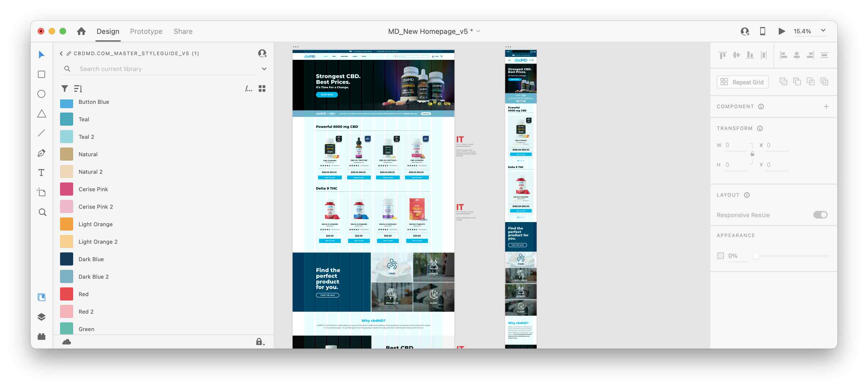868x389 pixels.
Task: Click the Add boolean operation icon
Action: (x=783, y=82)
